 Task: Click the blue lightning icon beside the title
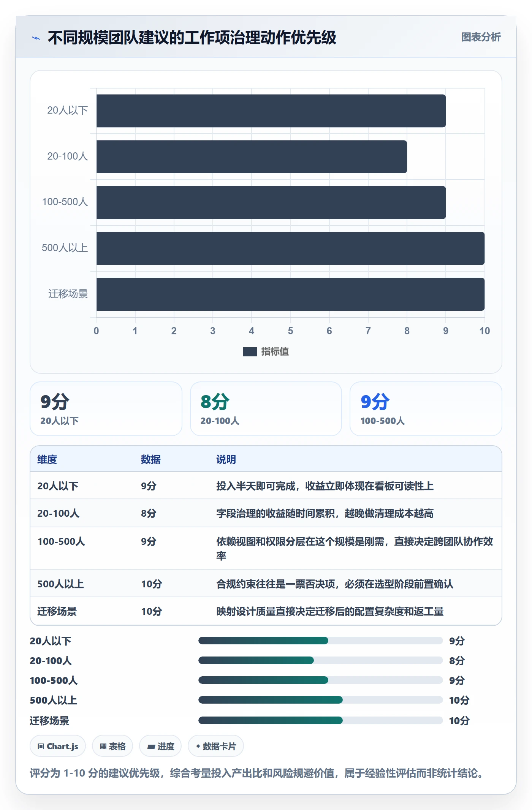(36, 38)
